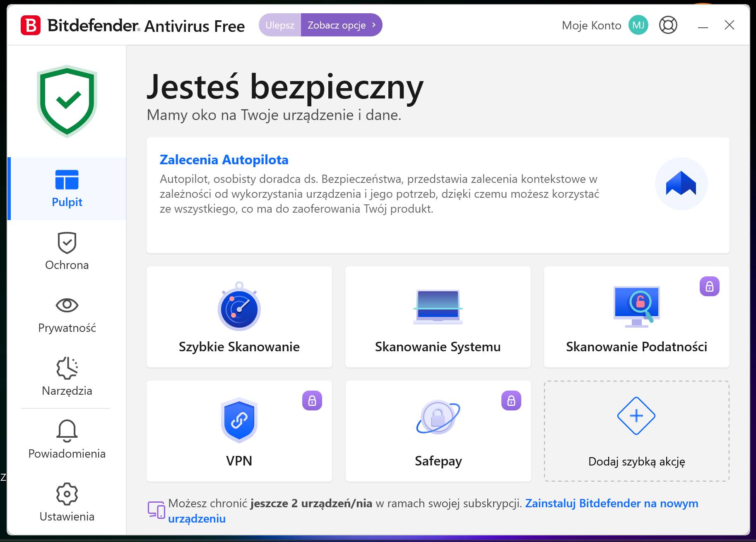Click the Ulepsz upgrade button
The height and width of the screenshot is (542, 756).
(x=280, y=25)
